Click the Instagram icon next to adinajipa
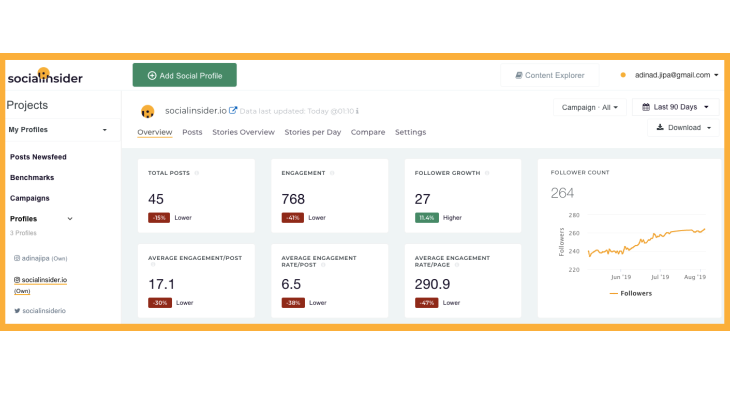Viewport: 730px width, 400px height. pos(17,258)
